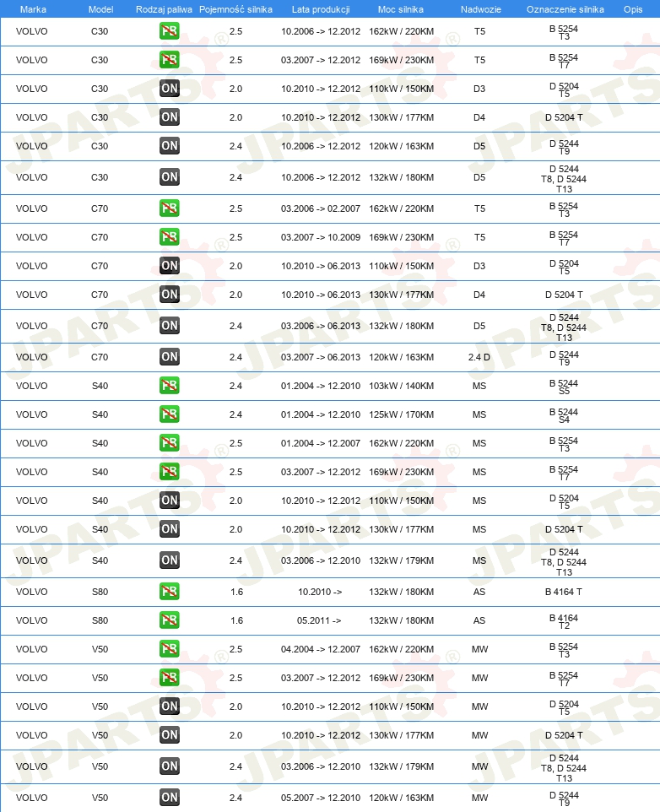Click ON icon for V50 130kW / 177KM
660x812 pixels.
170,735
